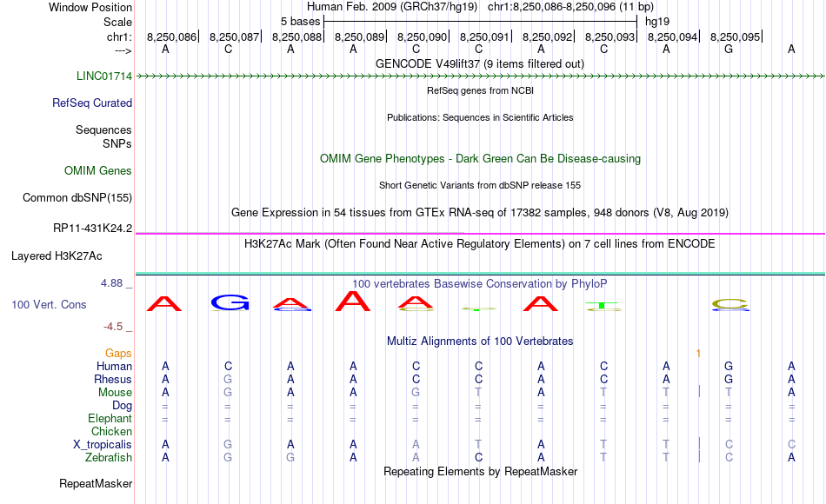826x504 pixels.
Task: Click the orange insertion bar in Zebrafish row
Action: 699,456
